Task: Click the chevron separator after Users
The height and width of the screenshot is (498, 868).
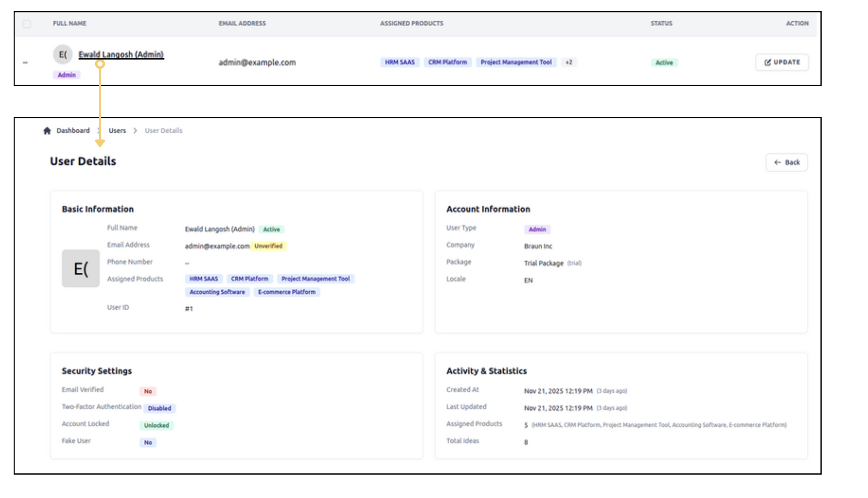Action: [x=135, y=131]
